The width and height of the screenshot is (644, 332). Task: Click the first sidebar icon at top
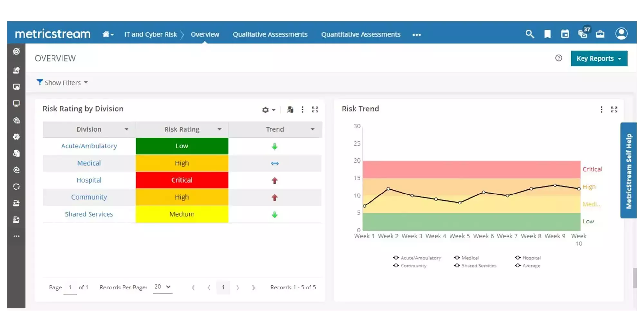(x=16, y=52)
